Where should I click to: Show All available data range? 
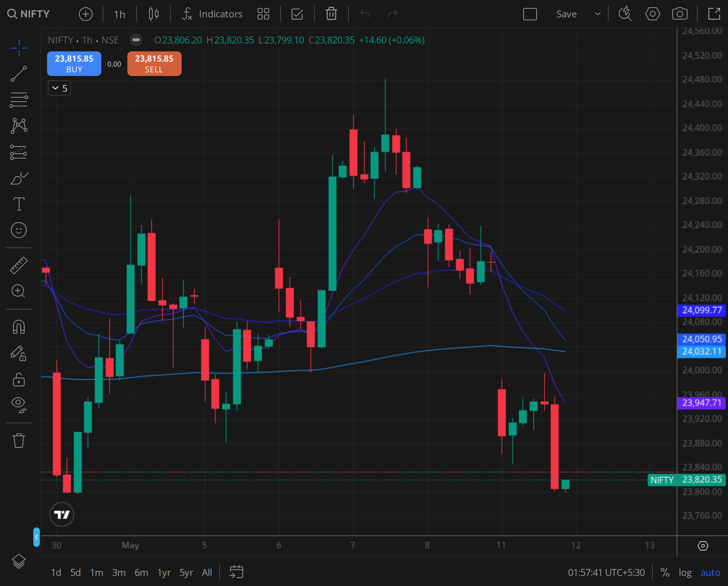[x=207, y=573]
